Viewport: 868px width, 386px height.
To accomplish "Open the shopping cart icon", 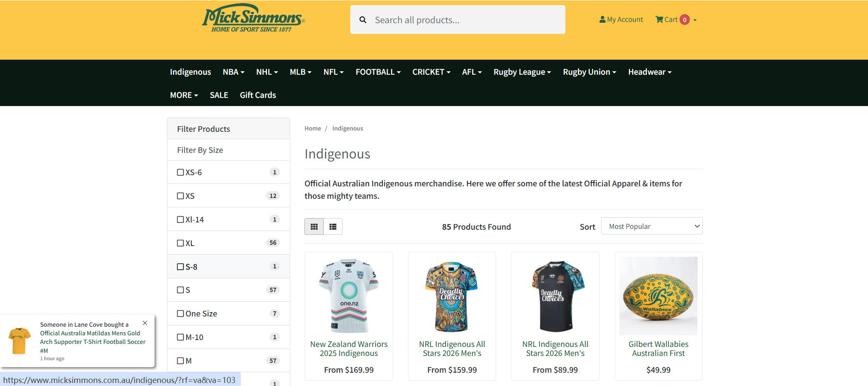I will tap(659, 19).
